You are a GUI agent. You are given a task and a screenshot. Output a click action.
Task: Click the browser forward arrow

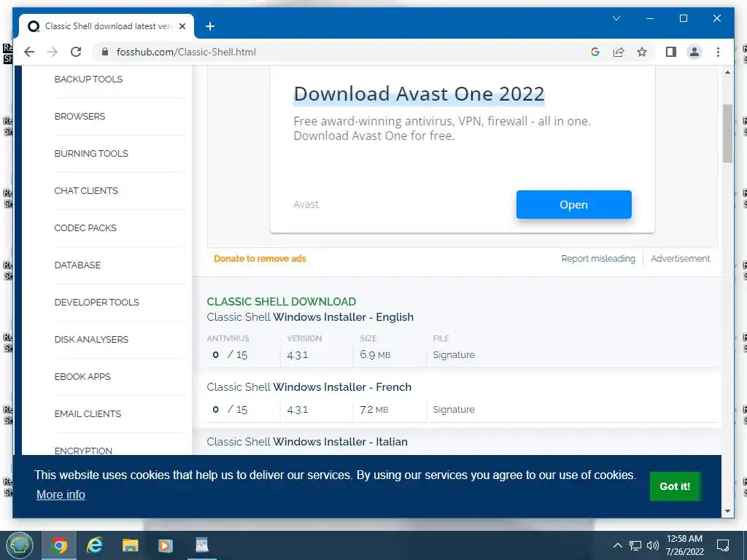pyautogui.click(x=53, y=52)
